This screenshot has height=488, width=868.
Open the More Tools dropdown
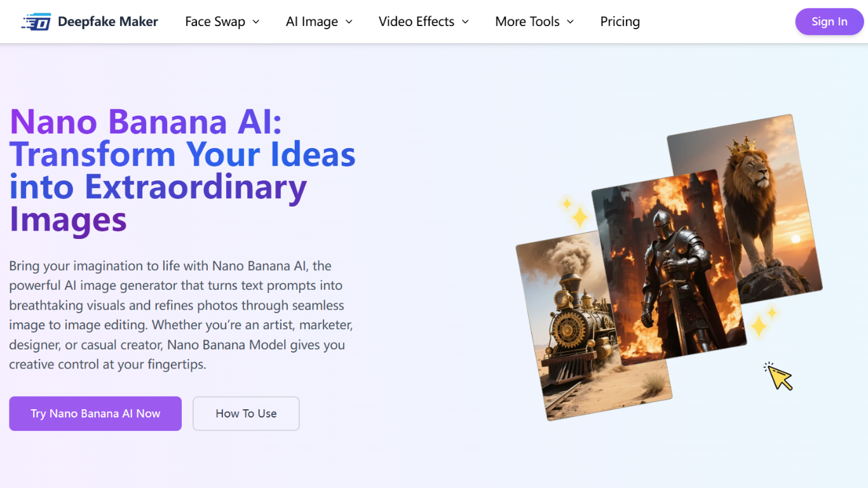(x=534, y=22)
